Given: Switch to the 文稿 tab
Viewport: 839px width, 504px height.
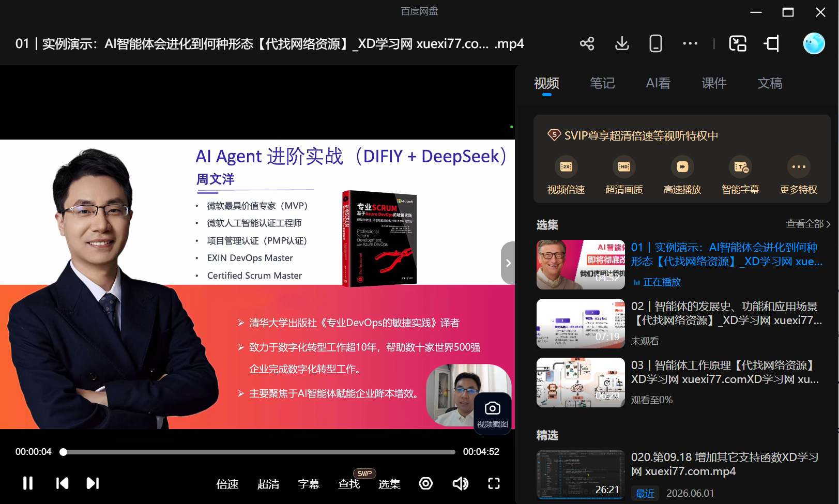Looking at the screenshot, I should (x=770, y=83).
